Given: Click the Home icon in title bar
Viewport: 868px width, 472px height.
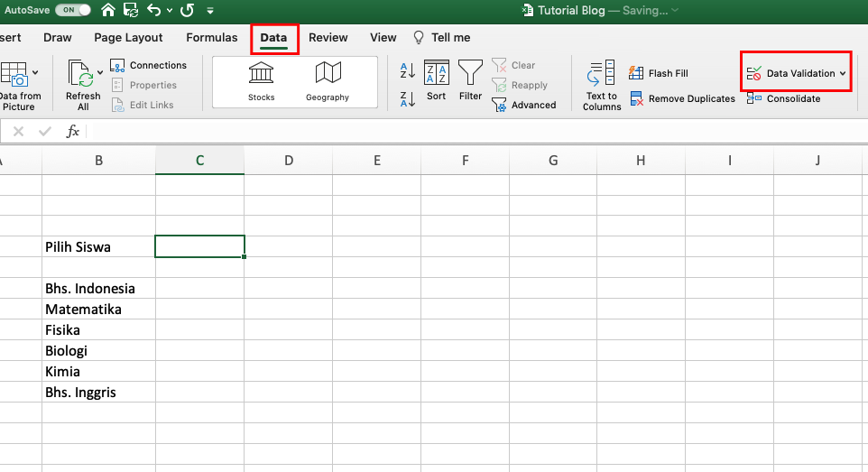Looking at the screenshot, I should point(108,10).
